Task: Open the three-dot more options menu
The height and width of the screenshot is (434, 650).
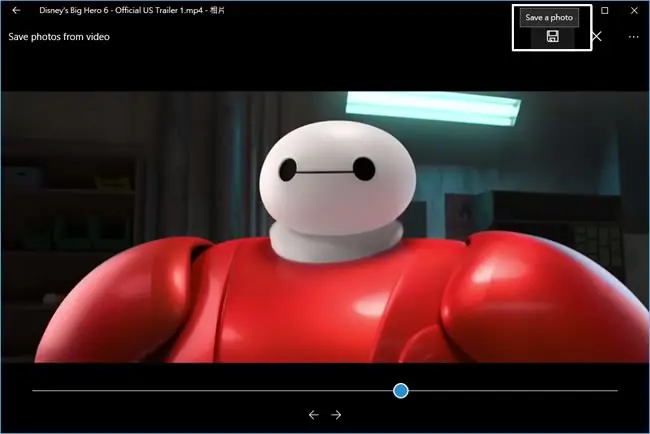Action: pos(633,37)
